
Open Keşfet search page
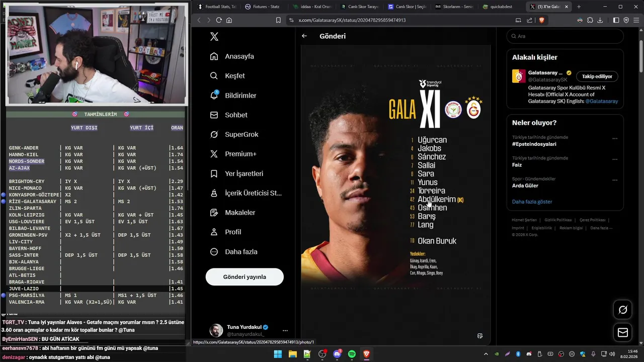(227, 76)
